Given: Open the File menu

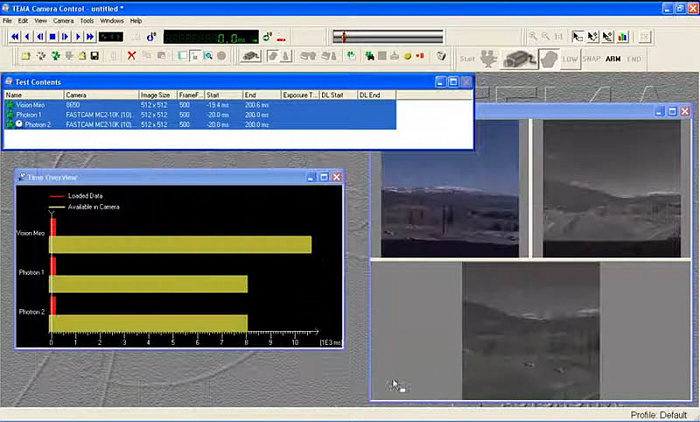Looking at the screenshot, I should tap(7, 21).
